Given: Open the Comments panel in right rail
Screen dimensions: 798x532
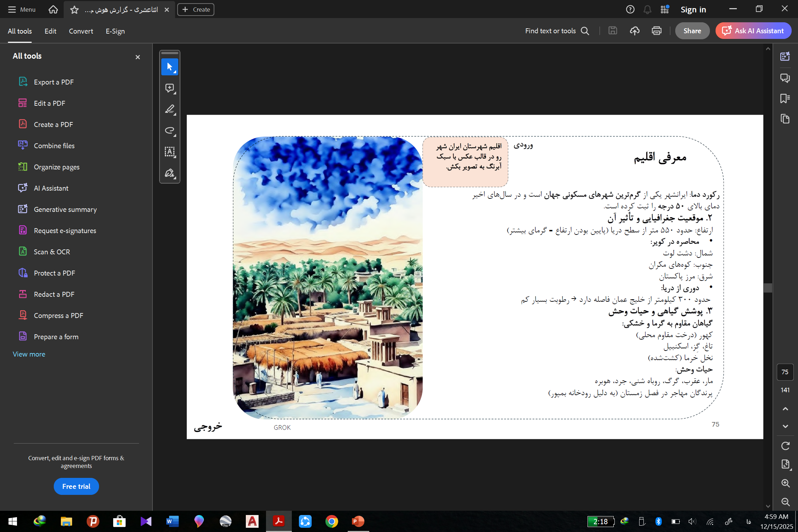Looking at the screenshot, I should [x=785, y=77].
